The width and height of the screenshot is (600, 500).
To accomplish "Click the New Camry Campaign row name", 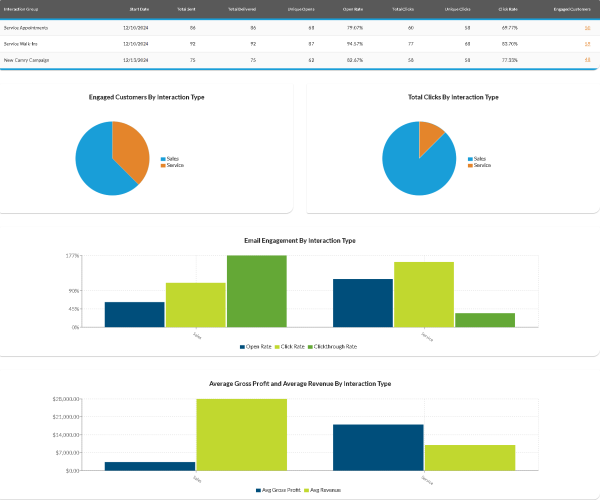I will click(x=26, y=60).
